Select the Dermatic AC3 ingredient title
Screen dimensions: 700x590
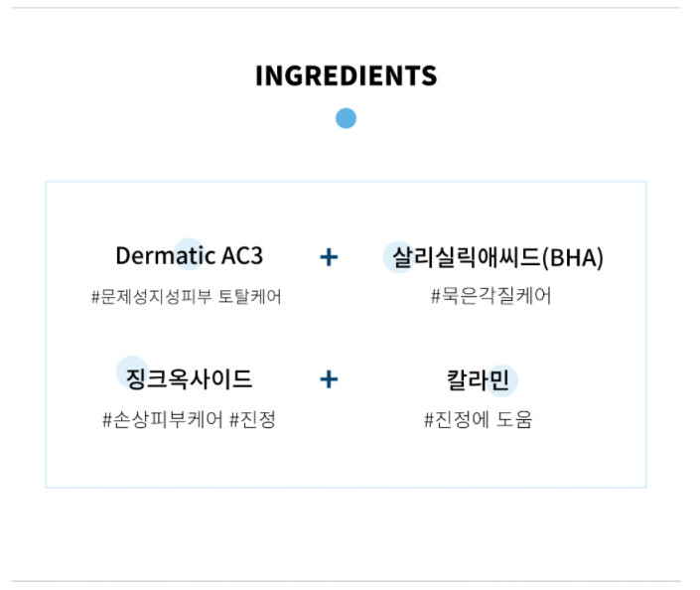click(x=190, y=256)
